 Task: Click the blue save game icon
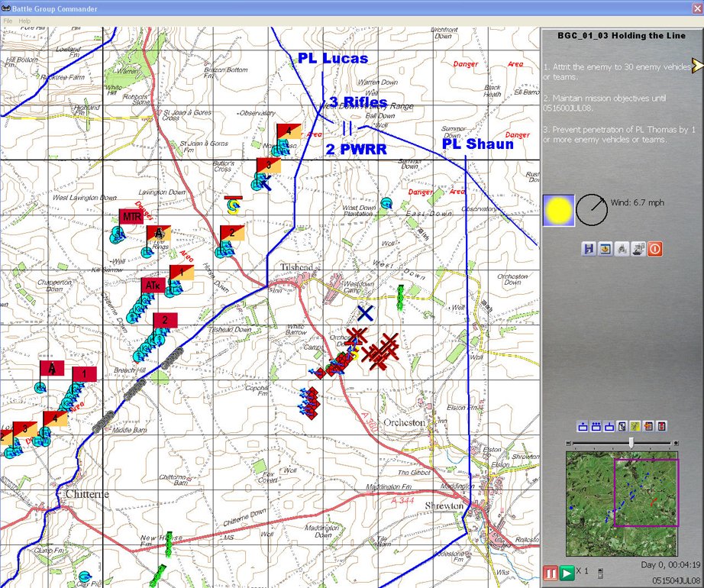589,249
